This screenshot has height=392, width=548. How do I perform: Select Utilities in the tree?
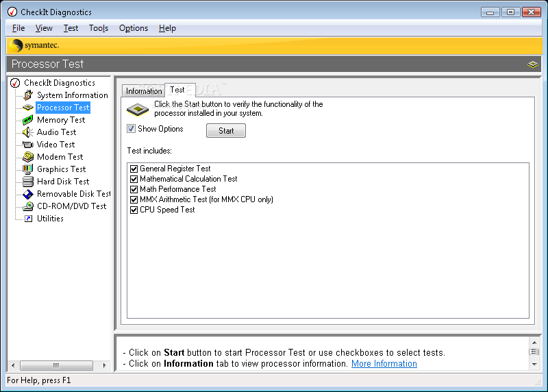[50, 219]
